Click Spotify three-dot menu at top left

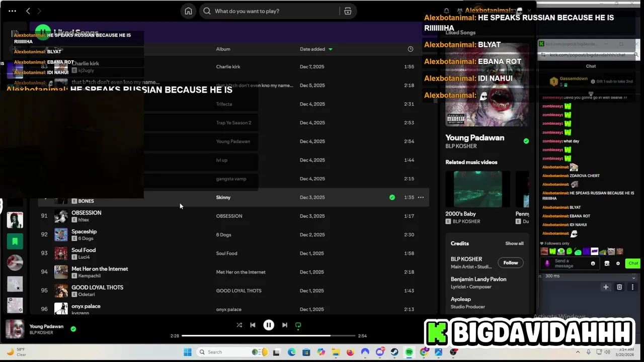point(12,11)
